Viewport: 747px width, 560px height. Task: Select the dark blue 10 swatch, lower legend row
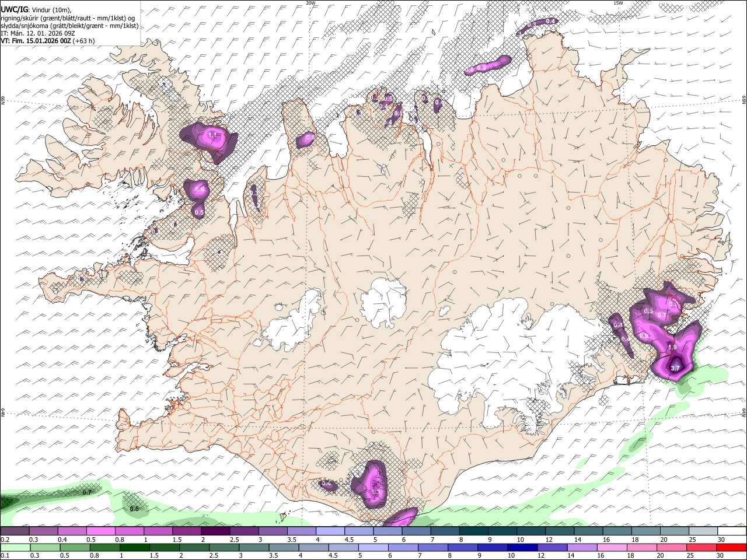click(523, 547)
